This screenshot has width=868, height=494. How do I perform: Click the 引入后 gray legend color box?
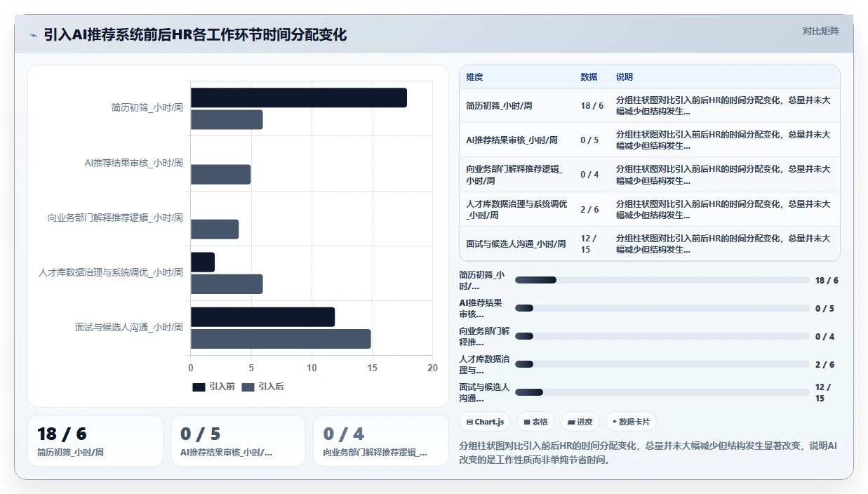[248, 387]
